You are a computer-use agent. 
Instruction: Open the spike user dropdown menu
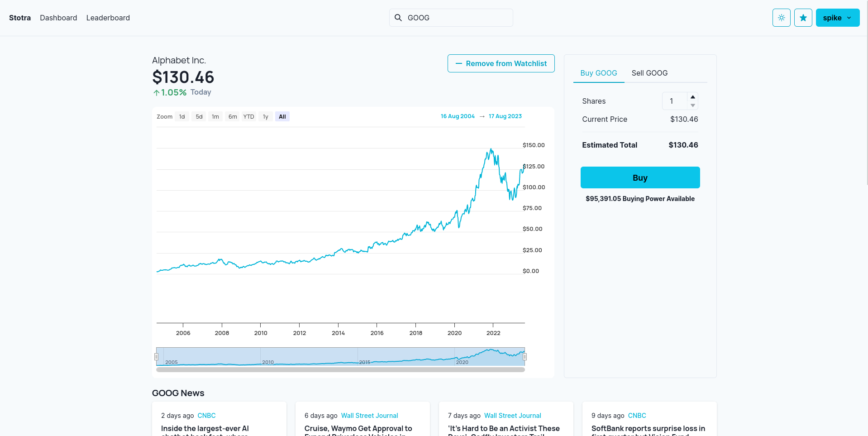point(837,18)
